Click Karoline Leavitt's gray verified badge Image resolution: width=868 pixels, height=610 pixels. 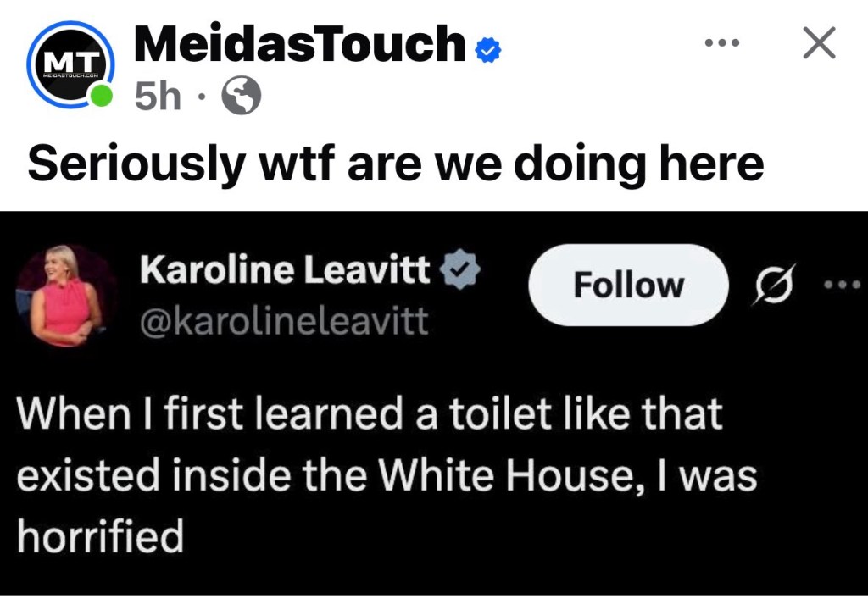pos(462,271)
